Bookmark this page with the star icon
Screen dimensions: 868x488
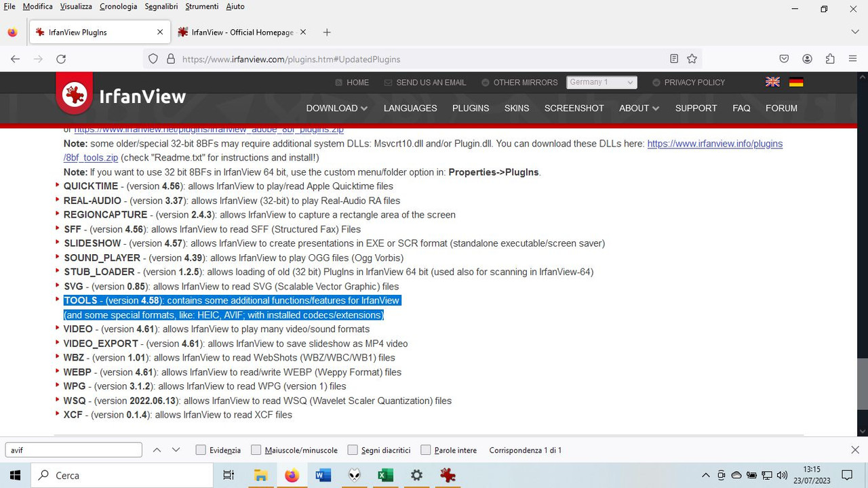tap(692, 59)
